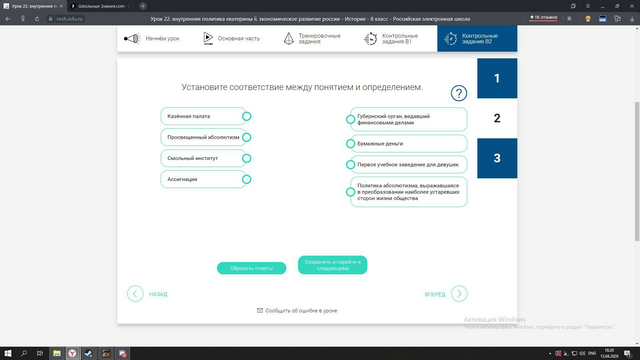Click the ENG language indicator in tray

click(592, 353)
